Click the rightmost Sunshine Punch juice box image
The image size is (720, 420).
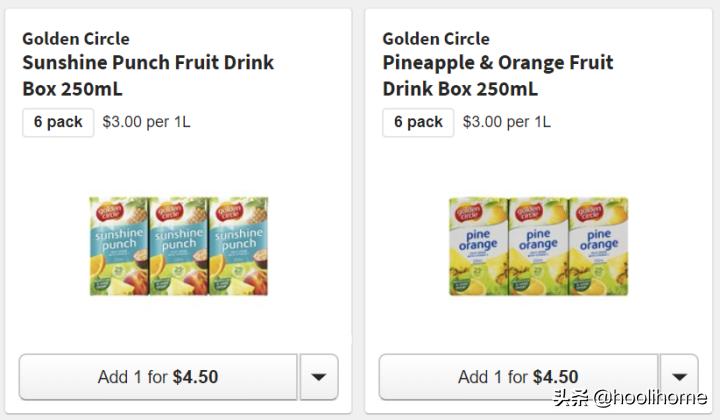point(238,246)
